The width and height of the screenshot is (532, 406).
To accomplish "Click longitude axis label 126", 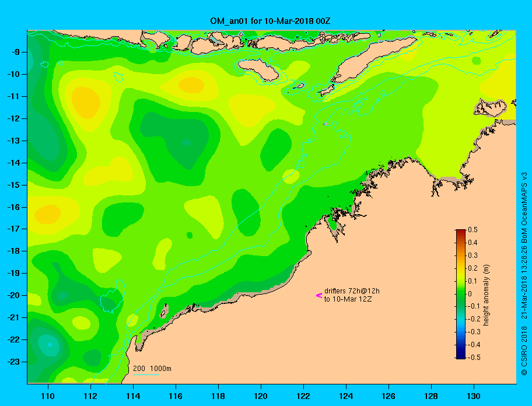I will (388, 396).
